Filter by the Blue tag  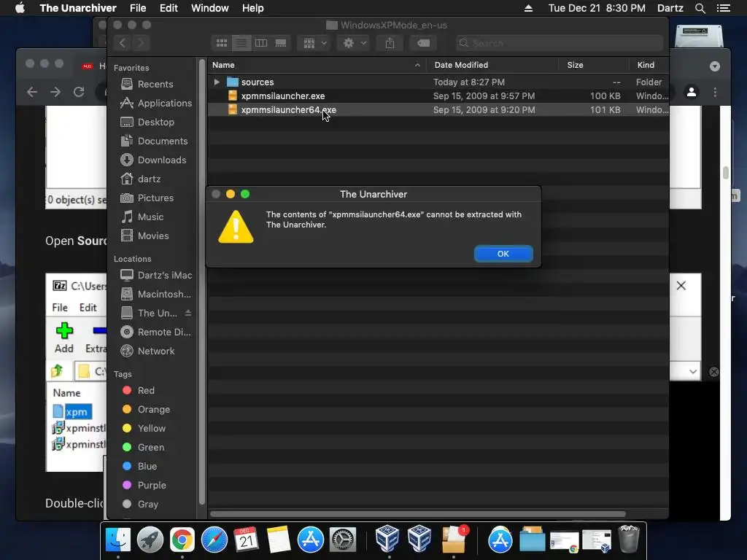click(x=139, y=466)
